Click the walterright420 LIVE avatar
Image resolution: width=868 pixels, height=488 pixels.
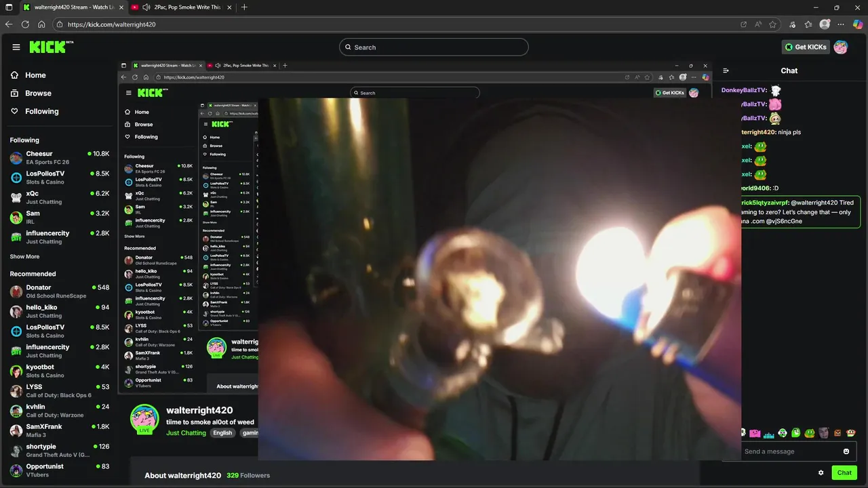[x=144, y=419]
